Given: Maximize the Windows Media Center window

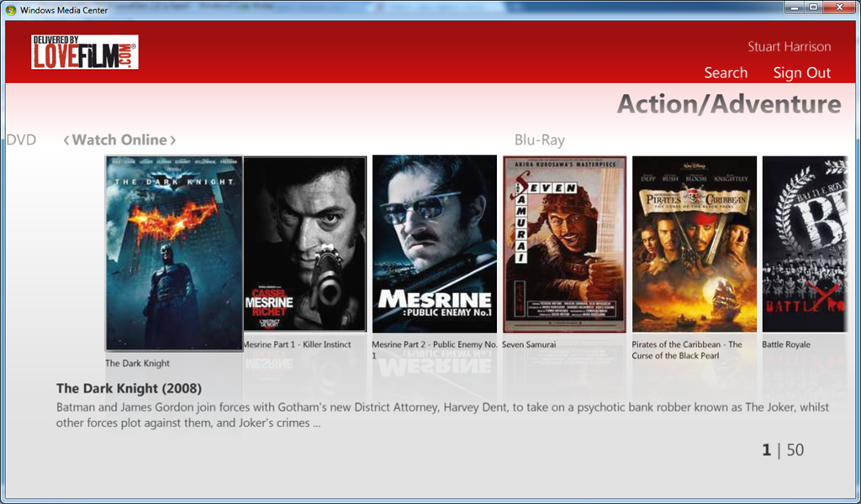Looking at the screenshot, I should (x=813, y=7).
